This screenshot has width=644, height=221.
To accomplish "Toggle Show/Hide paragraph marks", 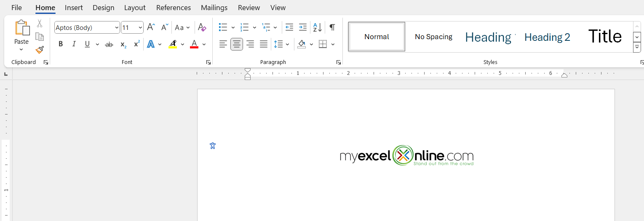I will (x=332, y=27).
